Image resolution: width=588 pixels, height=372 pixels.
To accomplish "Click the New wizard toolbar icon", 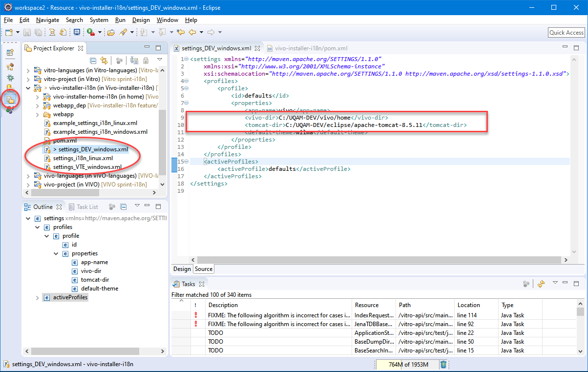I will [x=9, y=32].
